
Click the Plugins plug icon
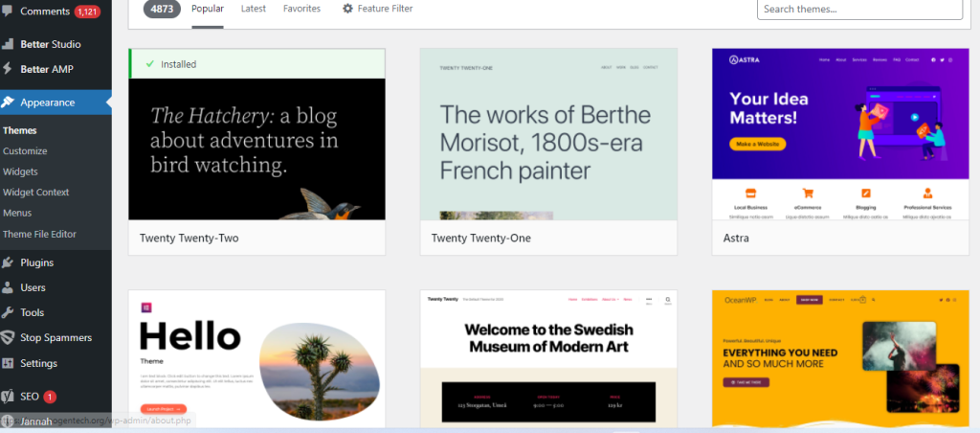point(8,262)
